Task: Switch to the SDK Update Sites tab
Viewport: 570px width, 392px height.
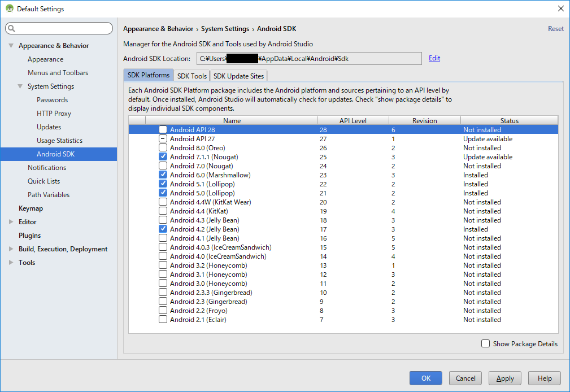Action: click(x=238, y=76)
